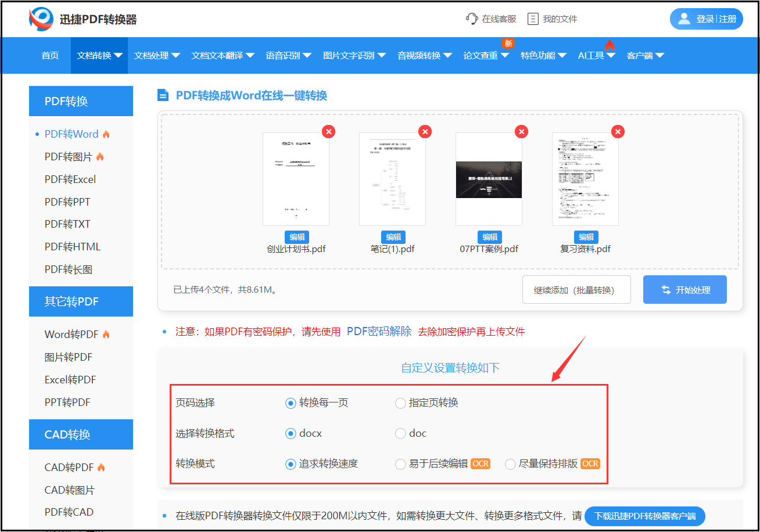Click the flame icon beside PDF转Word
Image resolution: width=760 pixels, height=532 pixels.
coord(105,134)
